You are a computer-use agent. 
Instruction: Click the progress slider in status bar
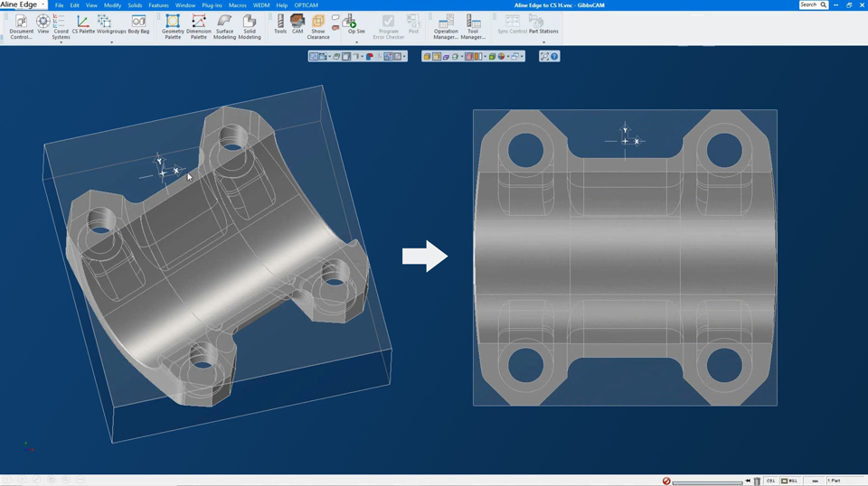pyautogui.click(x=707, y=481)
